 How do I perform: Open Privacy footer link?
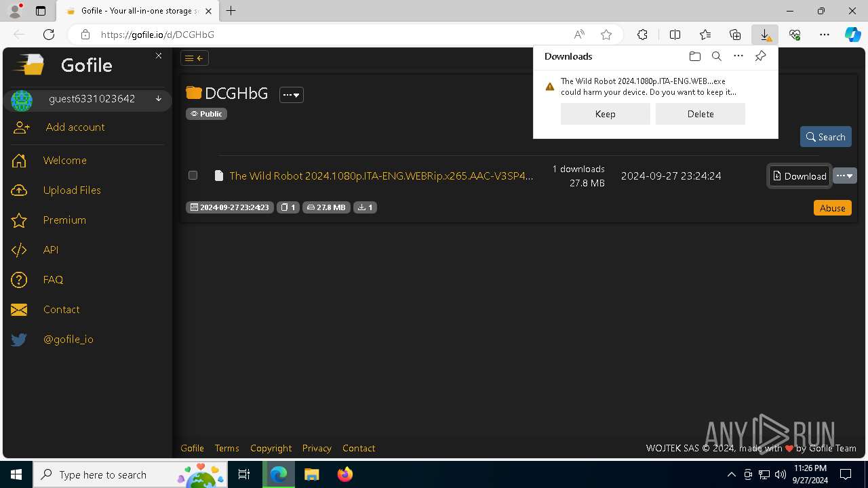point(317,448)
